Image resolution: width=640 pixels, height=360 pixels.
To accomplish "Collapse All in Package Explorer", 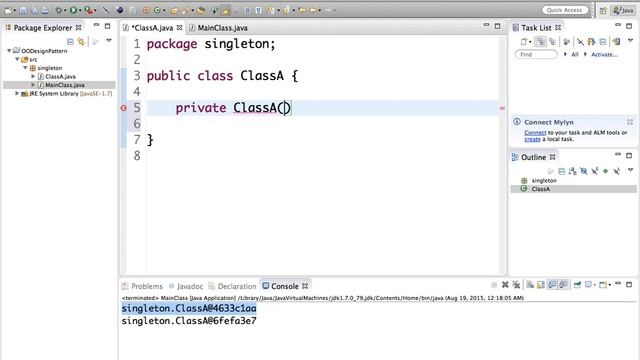I will click(x=70, y=42).
